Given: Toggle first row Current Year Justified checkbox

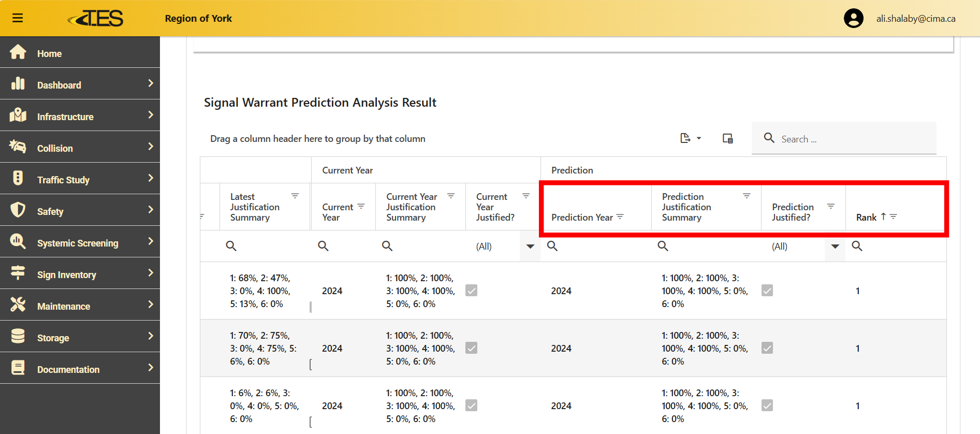Looking at the screenshot, I should (x=471, y=291).
